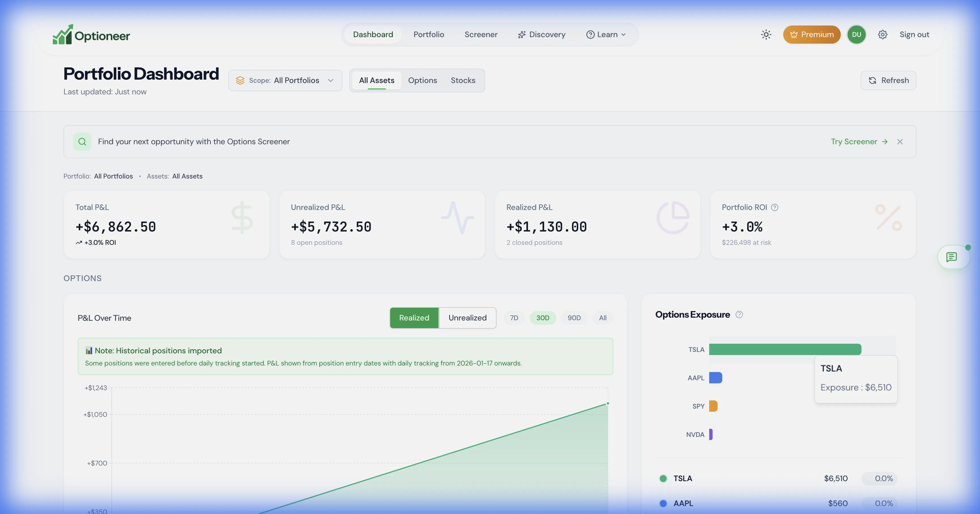Screen dimensions: 980x514
Task: Click the NVDA purple exposure bar
Action: pos(711,434)
